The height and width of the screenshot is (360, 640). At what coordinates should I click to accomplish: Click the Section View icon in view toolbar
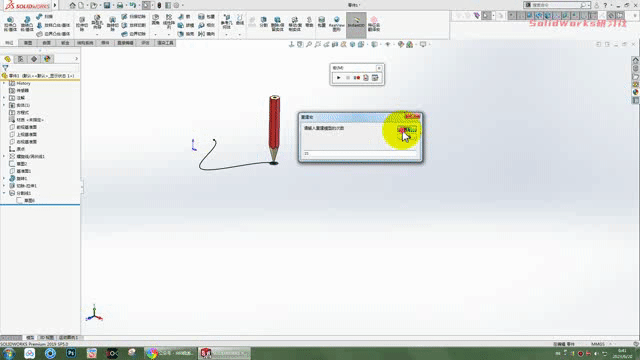coord(335,44)
